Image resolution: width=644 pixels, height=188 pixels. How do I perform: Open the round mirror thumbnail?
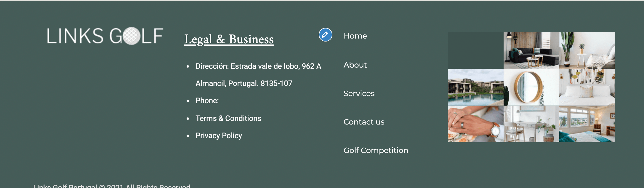[x=531, y=87]
